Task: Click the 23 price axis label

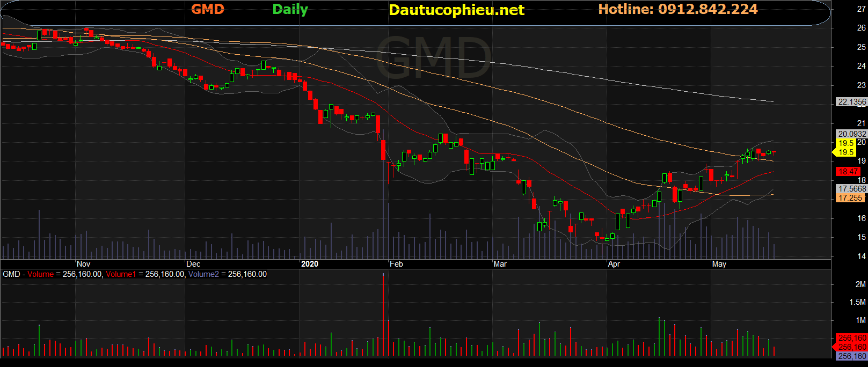Action: point(861,85)
